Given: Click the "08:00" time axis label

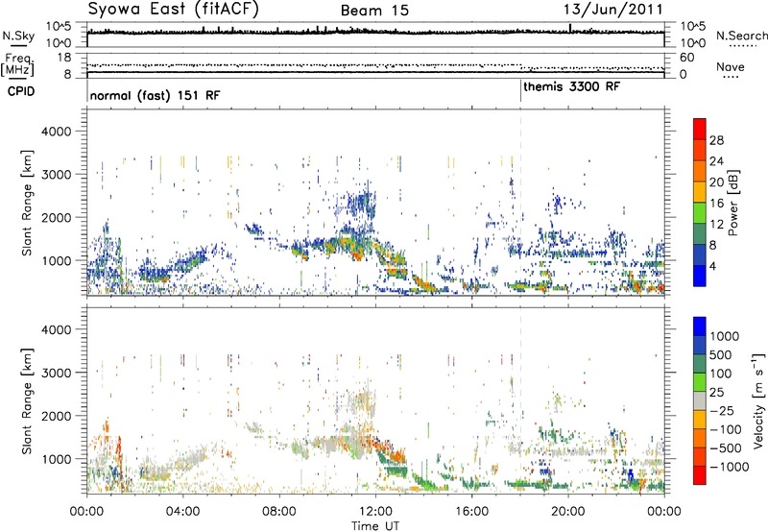Looking at the screenshot, I should click(278, 511).
